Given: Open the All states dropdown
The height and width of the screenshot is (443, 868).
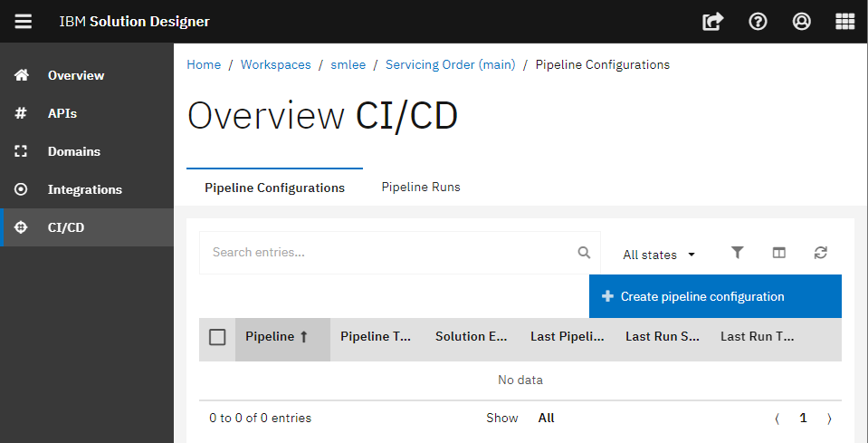Looking at the screenshot, I should coord(659,255).
